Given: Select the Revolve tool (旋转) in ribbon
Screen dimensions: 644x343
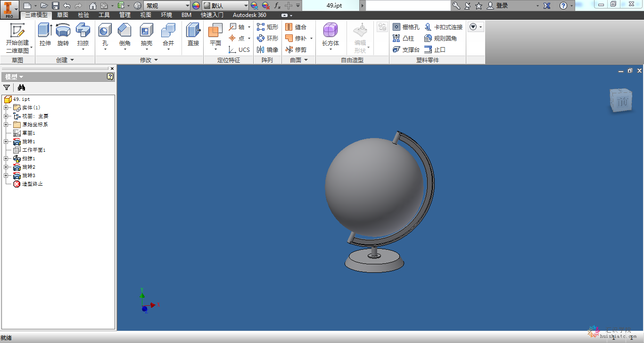Looking at the screenshot, I should click(63, 35).
